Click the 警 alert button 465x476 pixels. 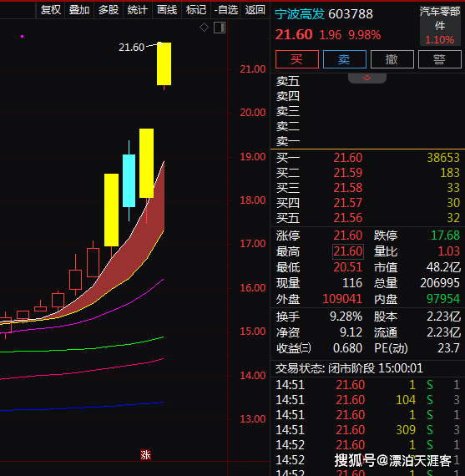[x=439, y=59]
